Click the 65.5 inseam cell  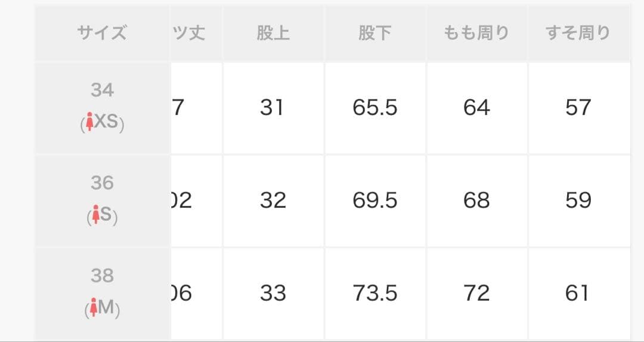(x=375, y=108)
